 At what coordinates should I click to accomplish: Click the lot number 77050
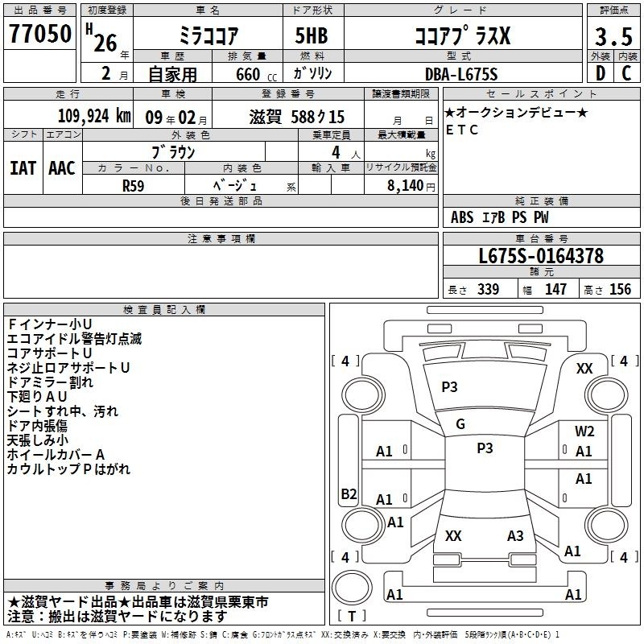point(39,34)
